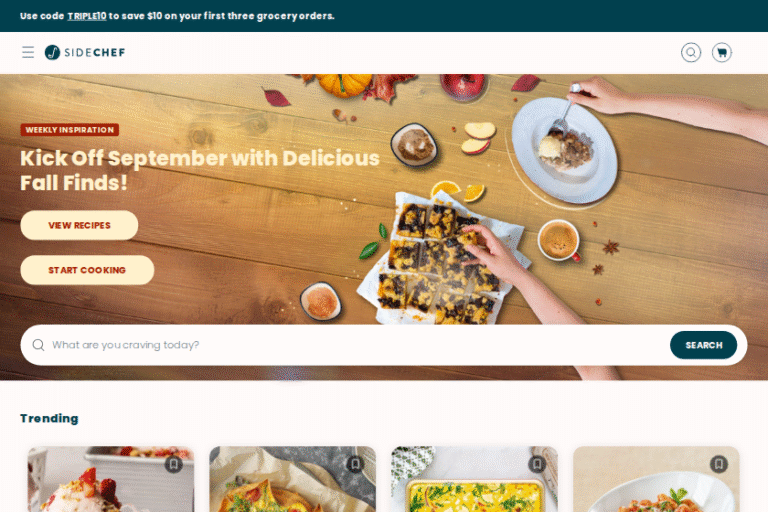Click the magnifier icon inside search bar

pyautogui.click(x=38, y=345)
